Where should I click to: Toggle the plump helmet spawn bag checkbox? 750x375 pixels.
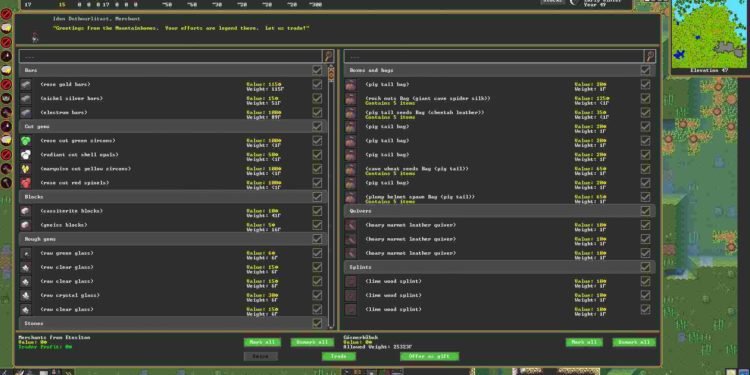645,197
